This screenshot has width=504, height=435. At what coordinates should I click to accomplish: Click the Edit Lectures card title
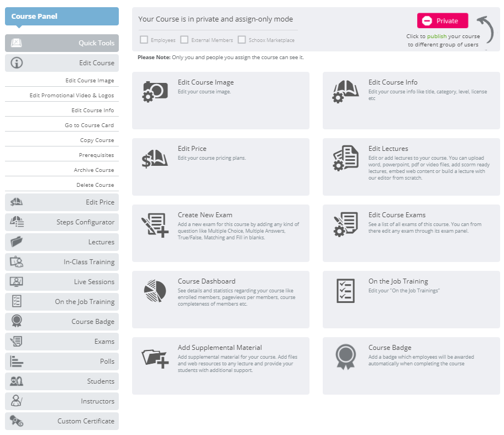[388, 149]
